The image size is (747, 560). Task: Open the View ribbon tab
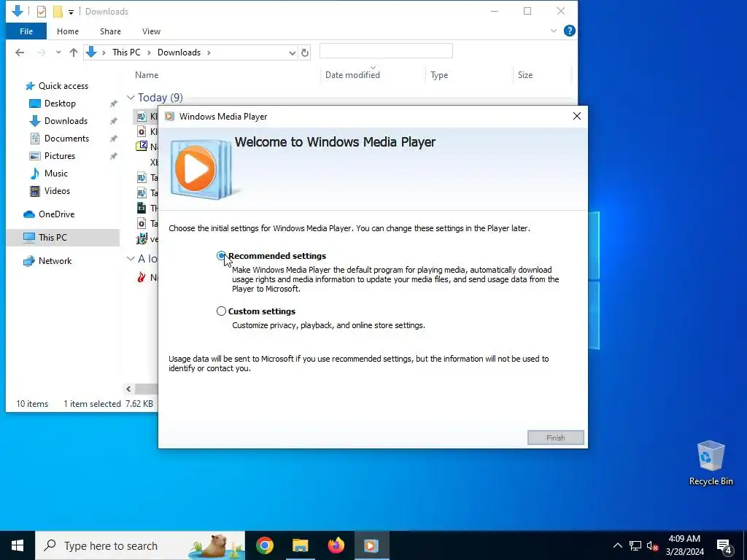click(151, 31)
